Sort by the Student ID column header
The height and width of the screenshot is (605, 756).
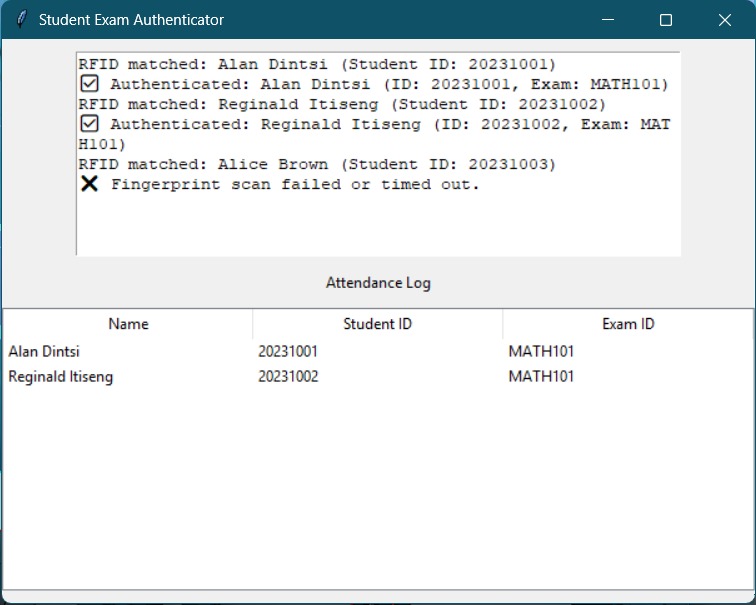point(378,324)
